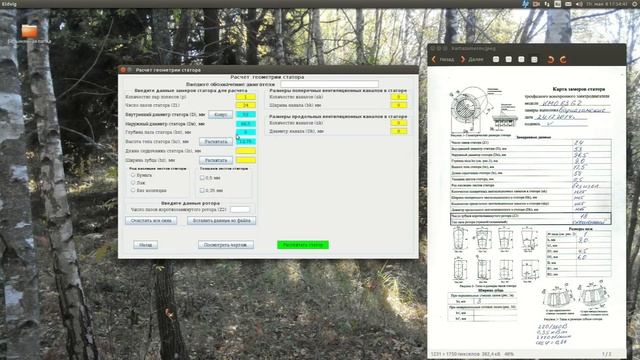Viewport: 640px width, 360px height.
Task: Show image at normal size in viewer
Action: (x=521, y=60)
